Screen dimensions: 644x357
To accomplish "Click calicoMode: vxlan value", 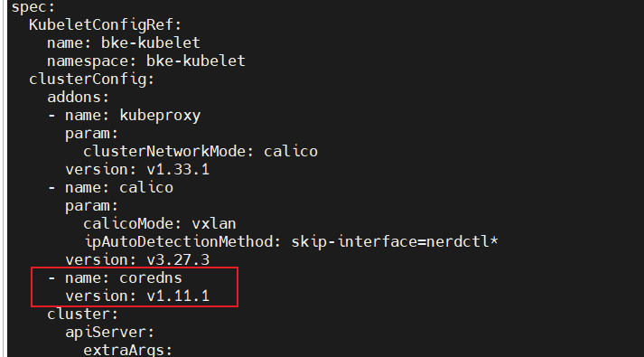I will [x=214, y=224].
